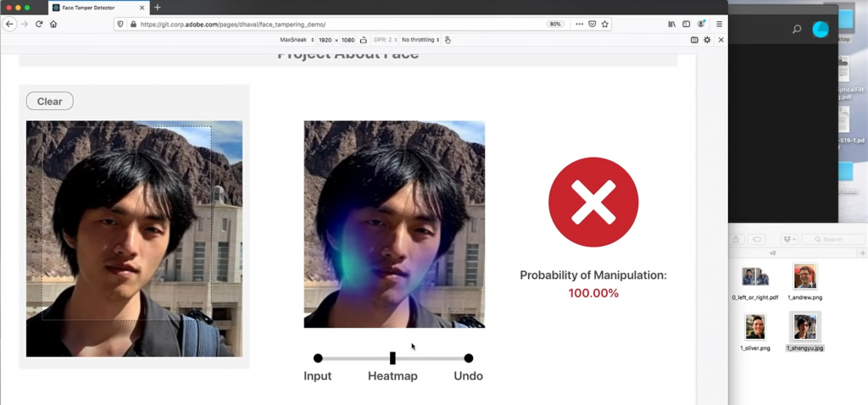Edit the 1920 viewport width field
The height and width of the screenshot is (405, 868).
pos(325,40)
